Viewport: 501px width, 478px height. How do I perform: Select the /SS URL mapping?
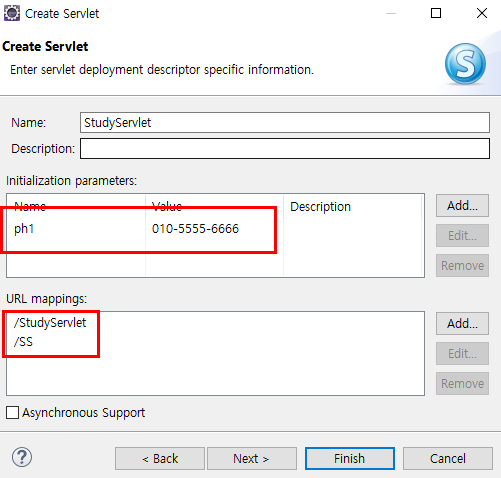pos(23,342)
